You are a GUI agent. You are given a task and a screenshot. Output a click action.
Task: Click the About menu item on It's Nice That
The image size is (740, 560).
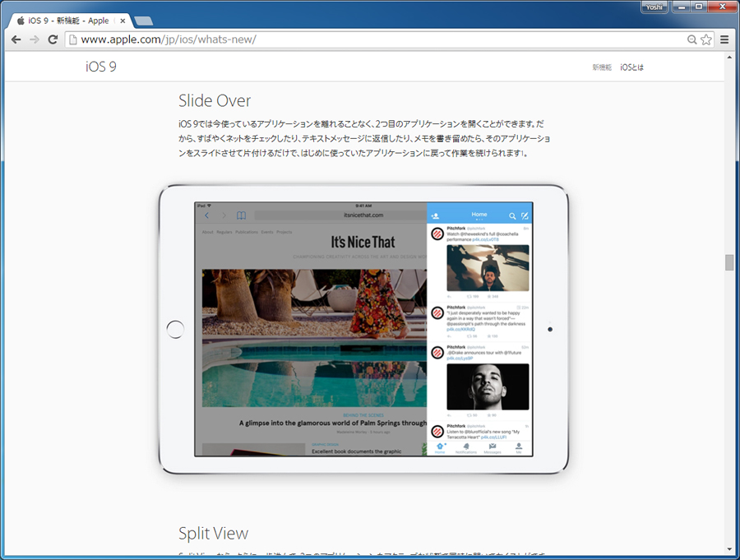pyautogui.click(x=208, y=233)
